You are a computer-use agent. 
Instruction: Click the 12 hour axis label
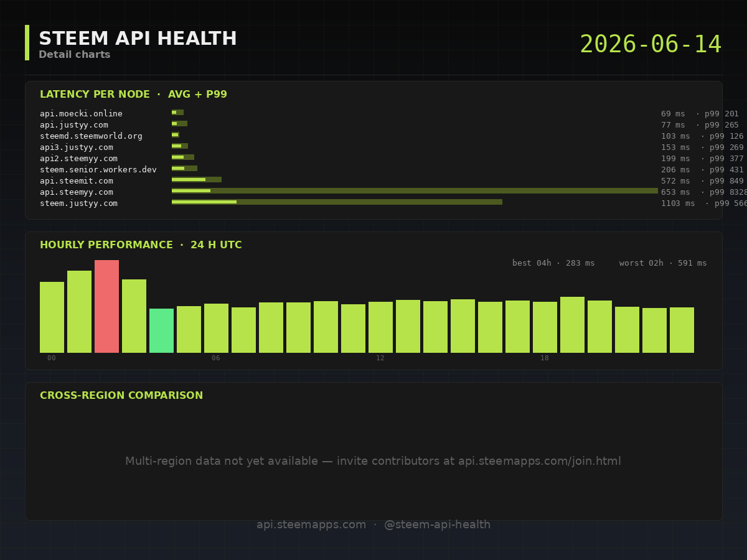pyautogui.click(x=380, y=358)
